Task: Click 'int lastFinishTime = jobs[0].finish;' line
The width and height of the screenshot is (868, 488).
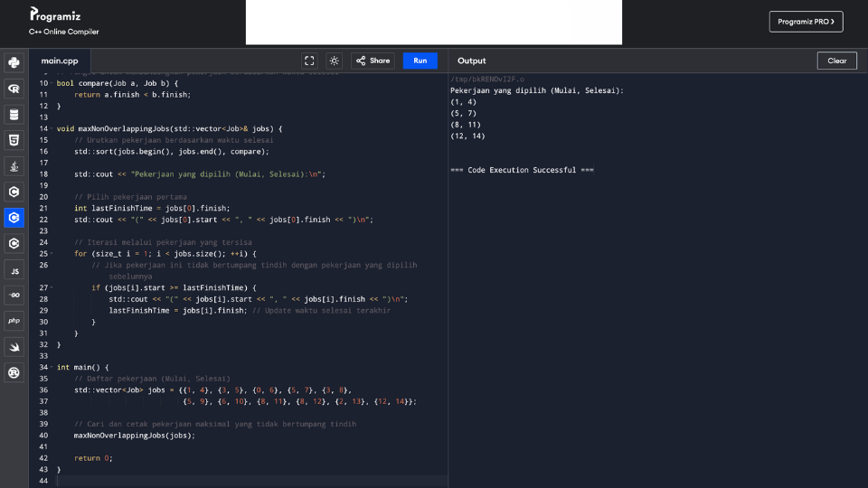Action: pos(152,208)
